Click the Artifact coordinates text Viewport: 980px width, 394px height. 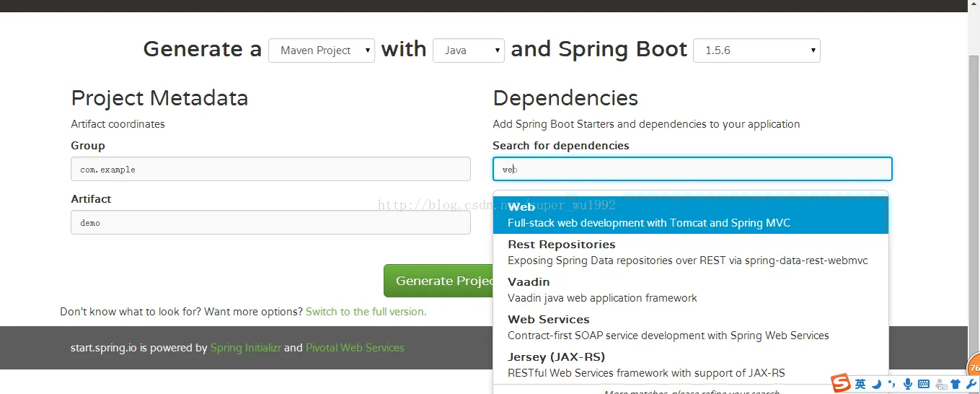coord(118,124)
